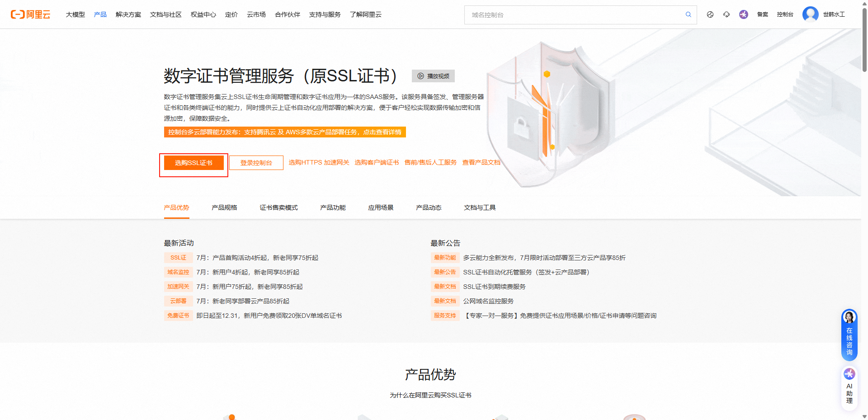Open 'SSL证书自动化托管服务' announcement

pyautogui.click(x=527, y=272)
